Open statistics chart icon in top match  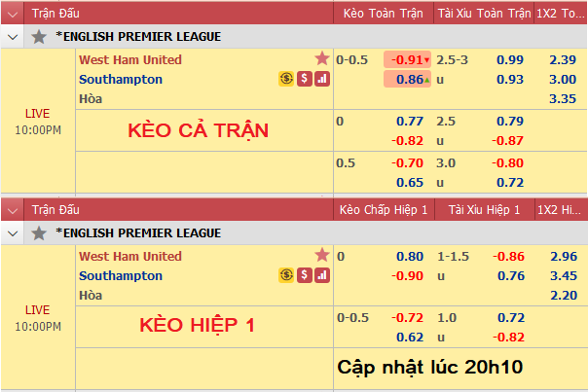pos(322,79)
